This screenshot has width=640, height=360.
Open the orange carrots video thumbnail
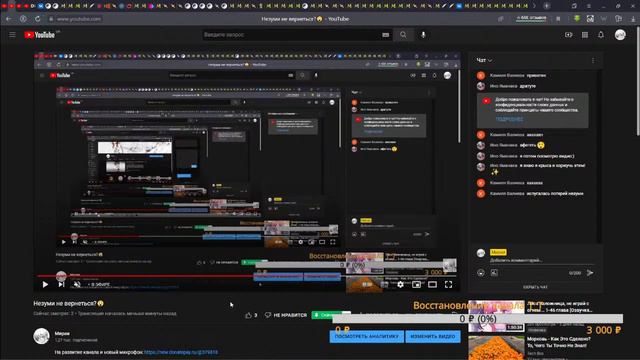496,348
